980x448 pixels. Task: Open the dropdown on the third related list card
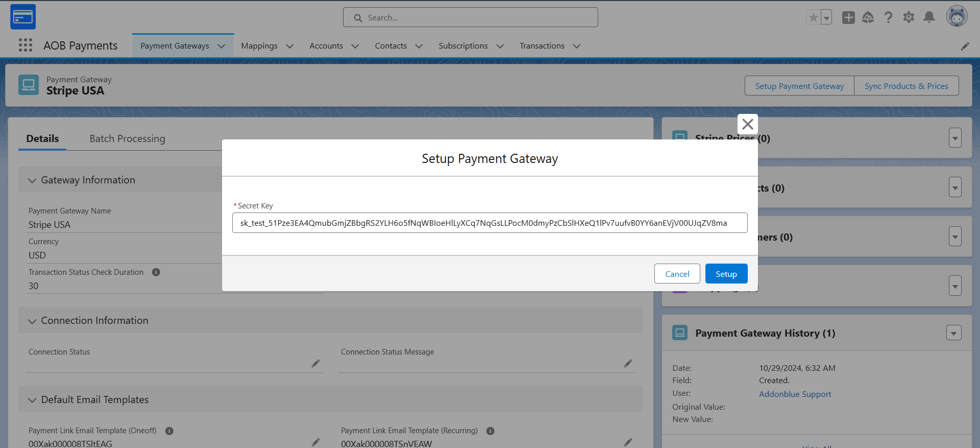[955, 237]
